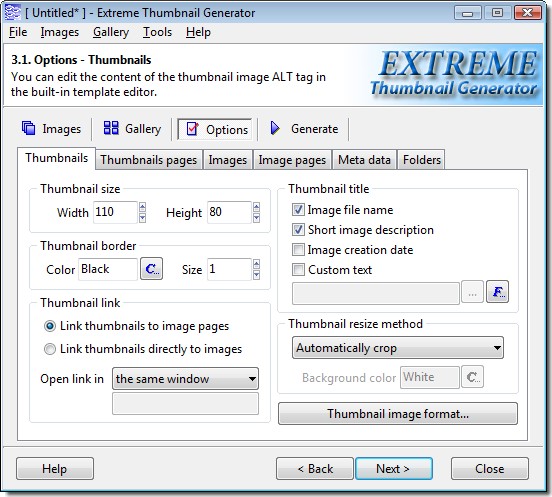The image size is (552, 497).
Task: Go back with the Back button
Action: click(315, 468)
